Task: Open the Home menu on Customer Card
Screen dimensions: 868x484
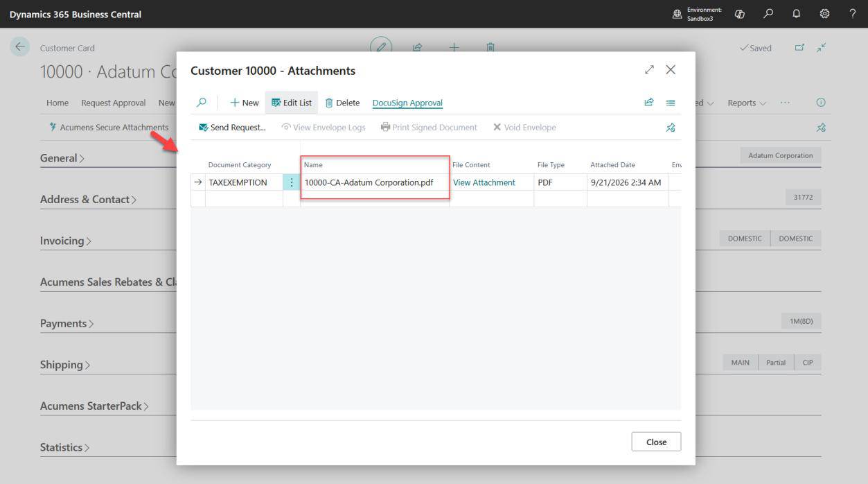Action: coord(57,103)
